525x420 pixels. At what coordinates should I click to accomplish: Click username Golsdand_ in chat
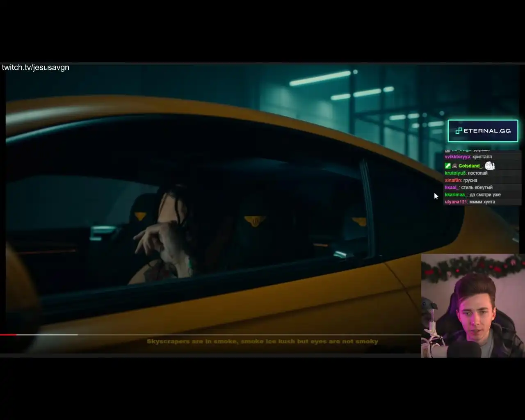[470, 166]
